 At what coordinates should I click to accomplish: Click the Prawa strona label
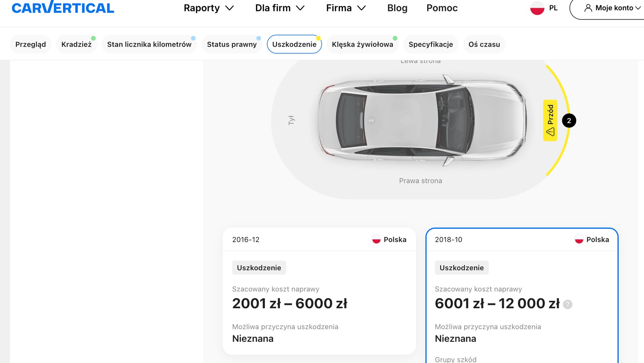pos(420,181)
